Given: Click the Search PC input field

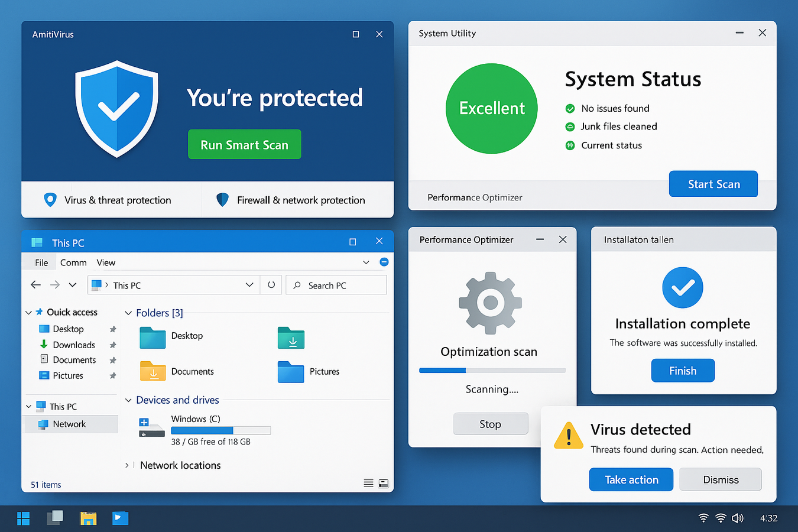Looking at the screenshot, I should click(336, 285).
